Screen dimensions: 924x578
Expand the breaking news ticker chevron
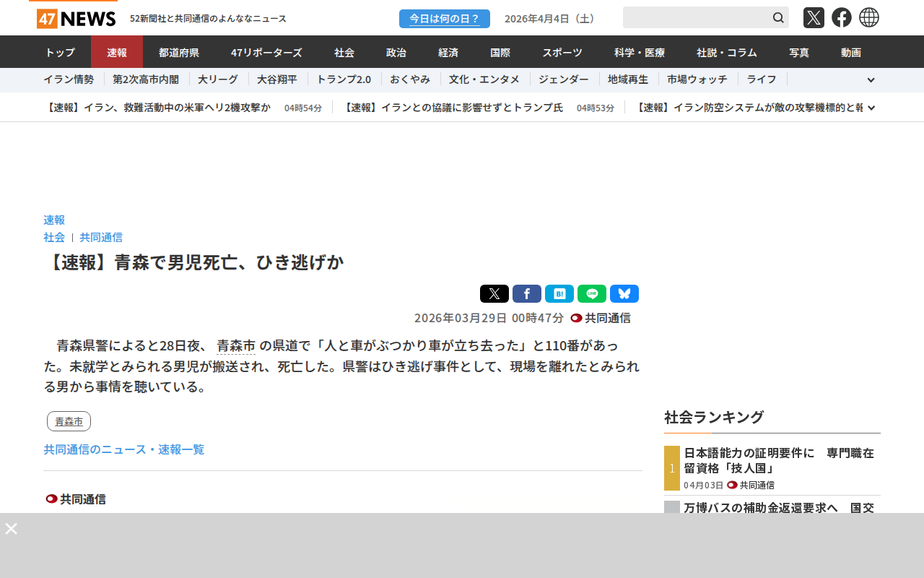point(871,108)
